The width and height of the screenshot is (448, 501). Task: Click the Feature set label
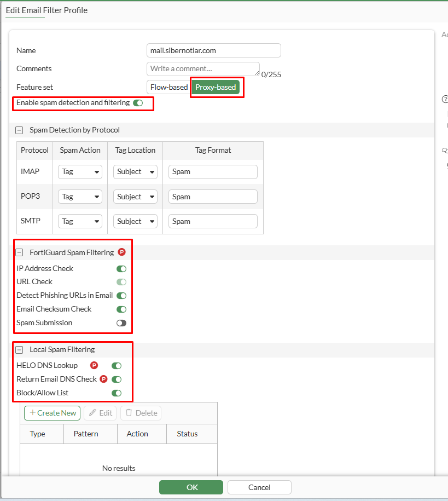(34, 87)
